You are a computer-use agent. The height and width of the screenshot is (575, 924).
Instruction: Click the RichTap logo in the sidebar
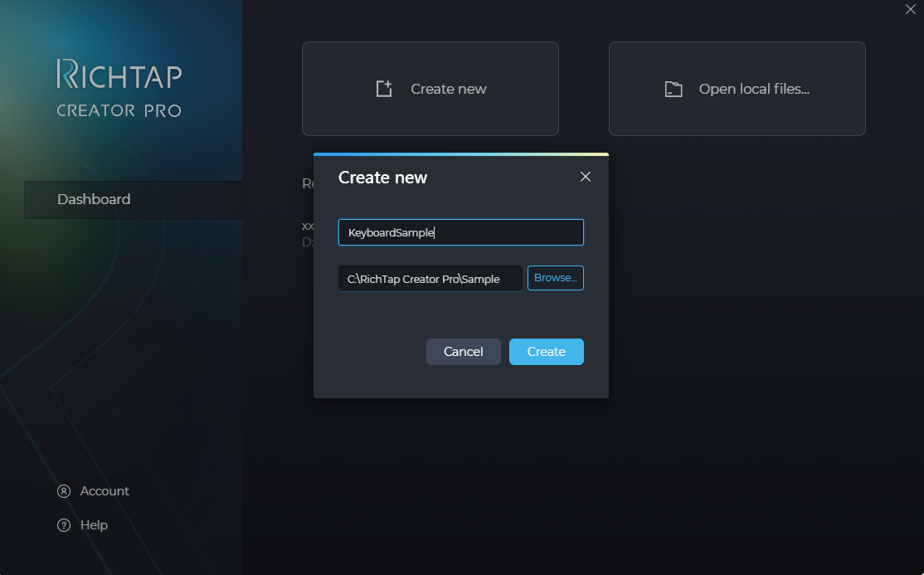tap(119, 74)
